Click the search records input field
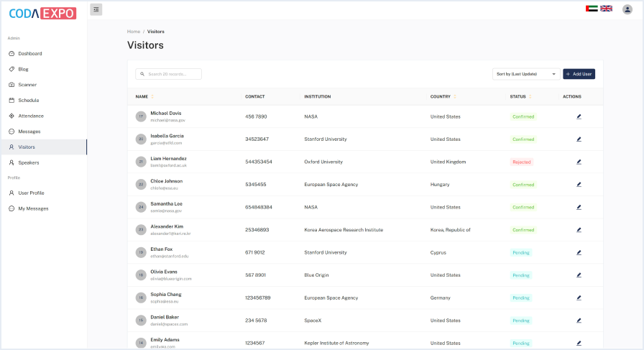The image size is (644, 350). [169, 74]
